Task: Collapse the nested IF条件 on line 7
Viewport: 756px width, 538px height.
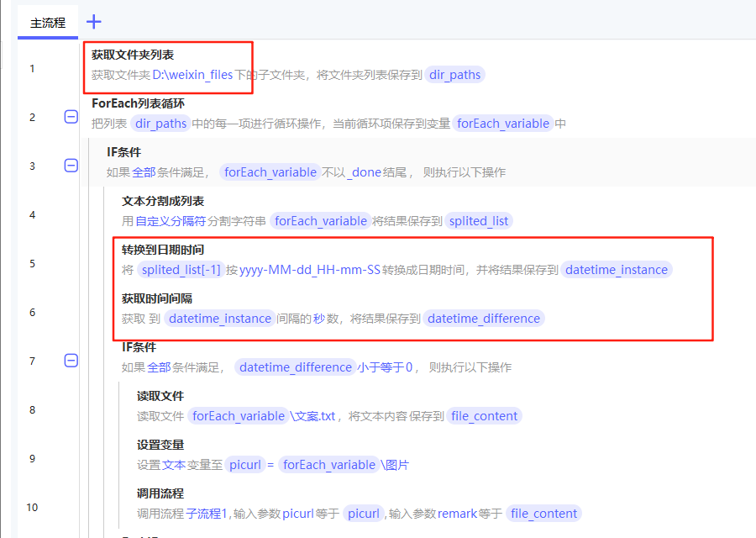Action: (x=71, y=361)
